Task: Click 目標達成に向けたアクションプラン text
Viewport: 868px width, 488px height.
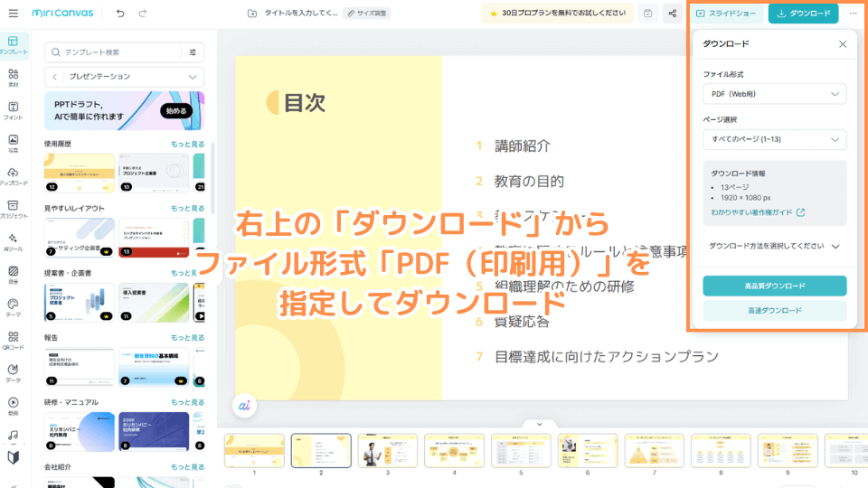Action: tap(606, 357)
